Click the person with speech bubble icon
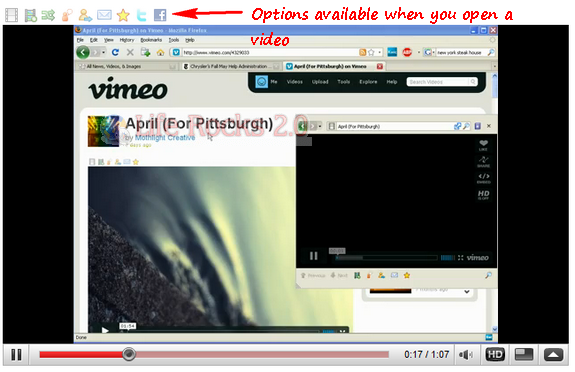Viewport: 575px width, 372px height. [67, 15]
